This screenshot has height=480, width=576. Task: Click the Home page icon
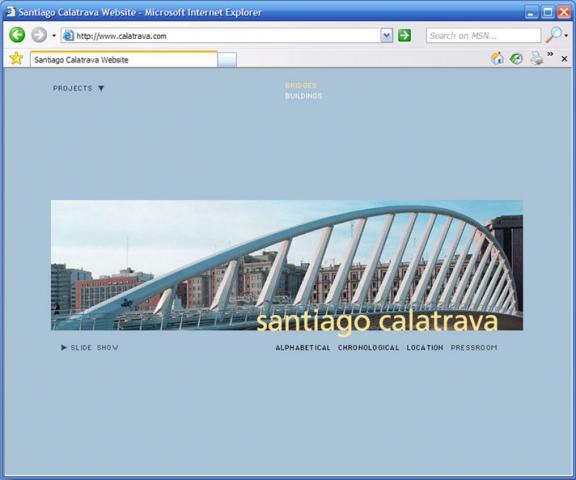click(497, 58)
